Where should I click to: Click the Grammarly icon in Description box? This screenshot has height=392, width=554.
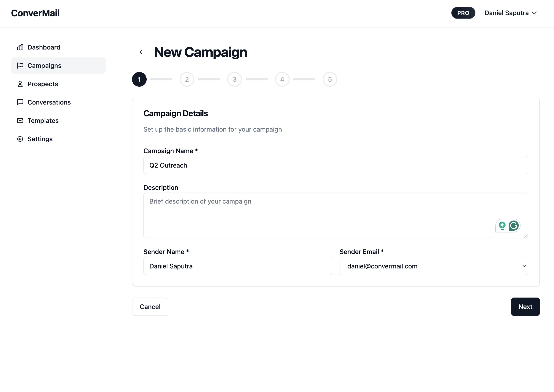coord(514,226)
